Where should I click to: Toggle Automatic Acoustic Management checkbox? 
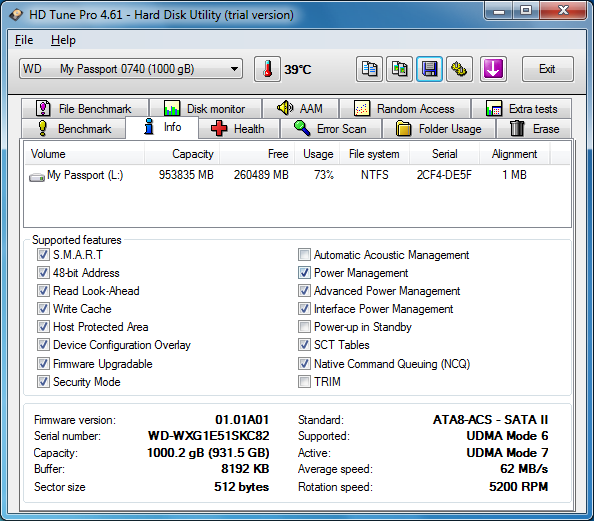(304, 255)
